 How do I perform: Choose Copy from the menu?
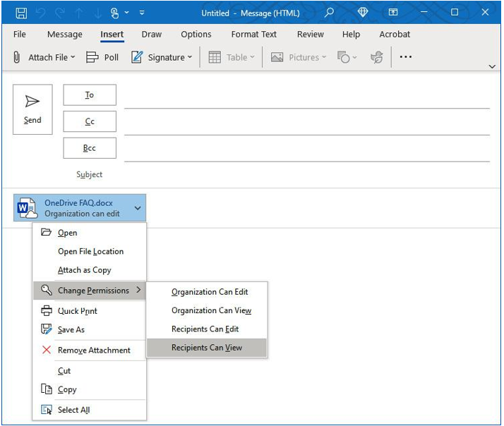click(90, 389)
